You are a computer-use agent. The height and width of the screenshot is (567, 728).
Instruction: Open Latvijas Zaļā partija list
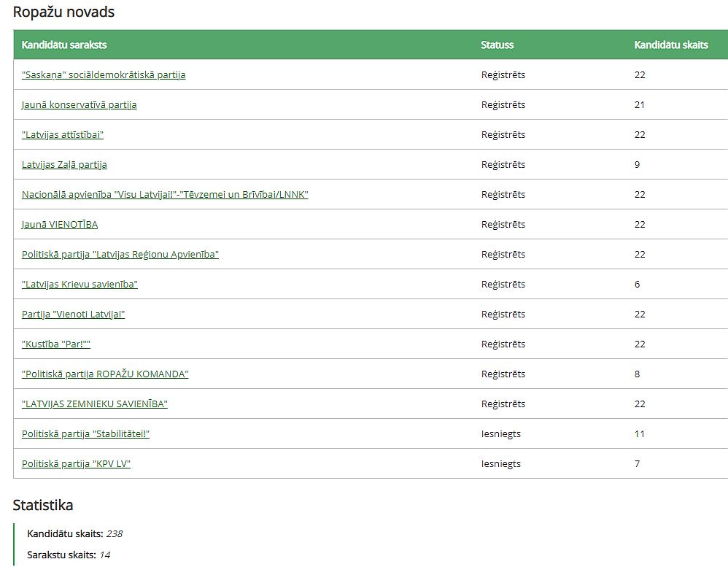pos(64,164)
